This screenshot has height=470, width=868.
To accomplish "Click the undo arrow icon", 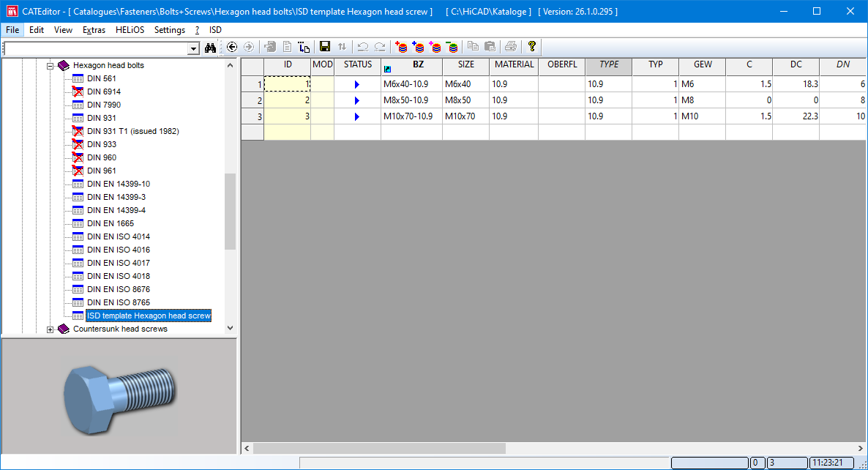I will pos(363,47).
